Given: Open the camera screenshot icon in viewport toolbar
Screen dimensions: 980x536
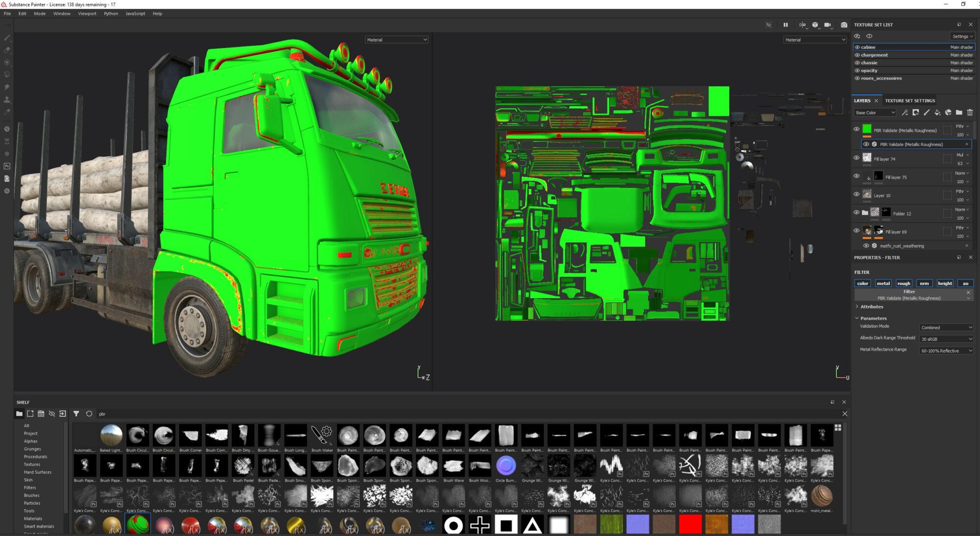Looking at the screenshot, I should [x=844, y=25].
